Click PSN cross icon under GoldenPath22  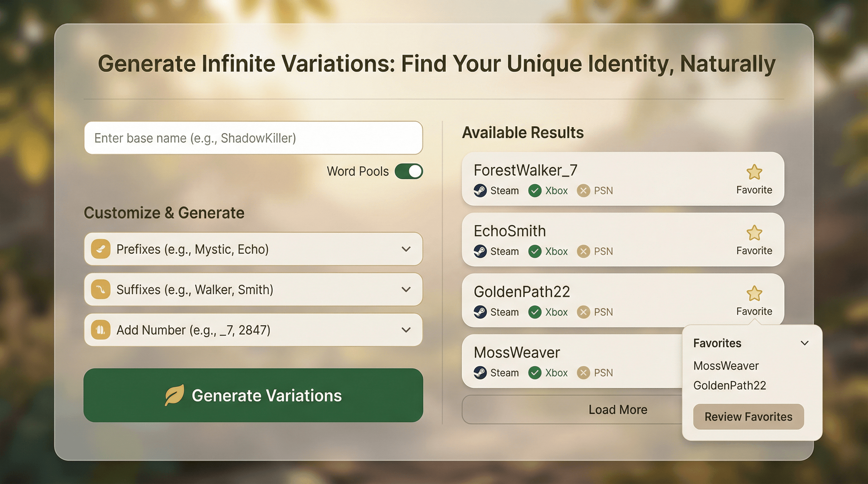(583, 312)
